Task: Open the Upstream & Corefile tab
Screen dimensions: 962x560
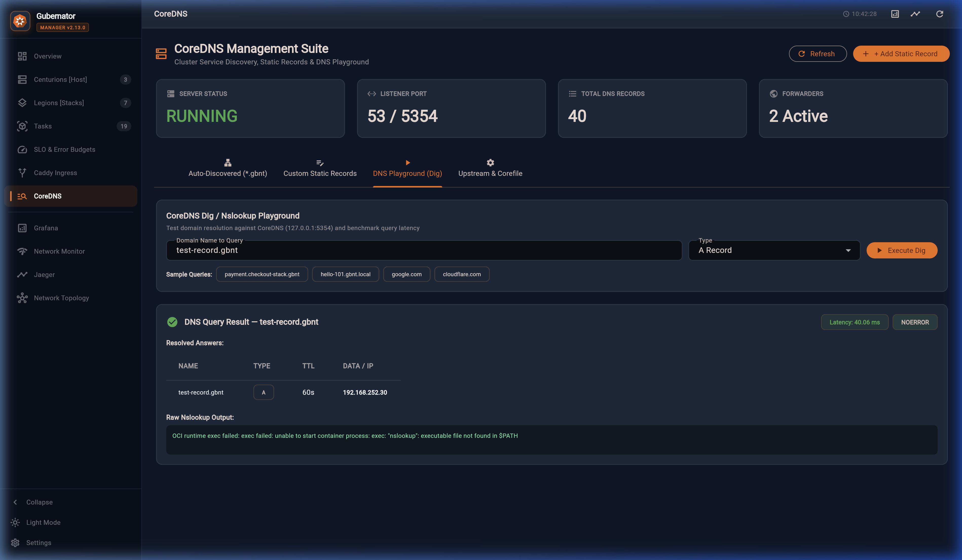Action: click(x=490, y=168)
